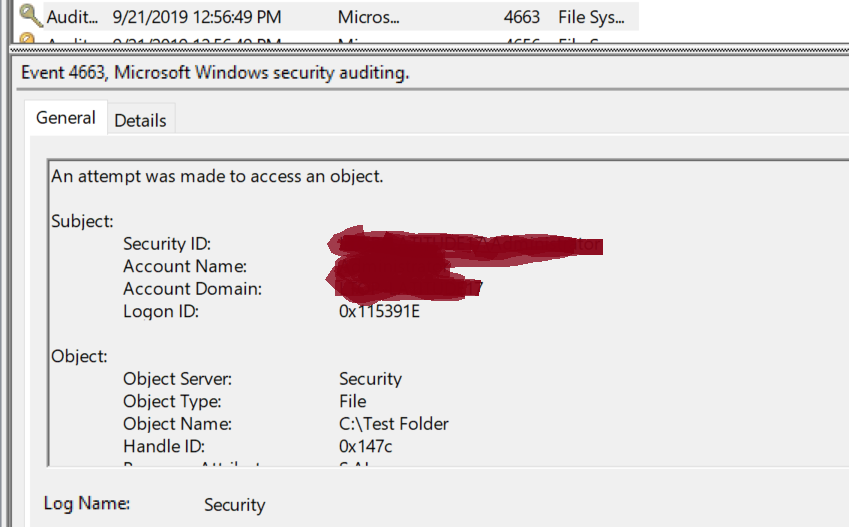849x527 pixels.
Task: Click the 'Subject:' heading in event description
Action: click(82, 221)
